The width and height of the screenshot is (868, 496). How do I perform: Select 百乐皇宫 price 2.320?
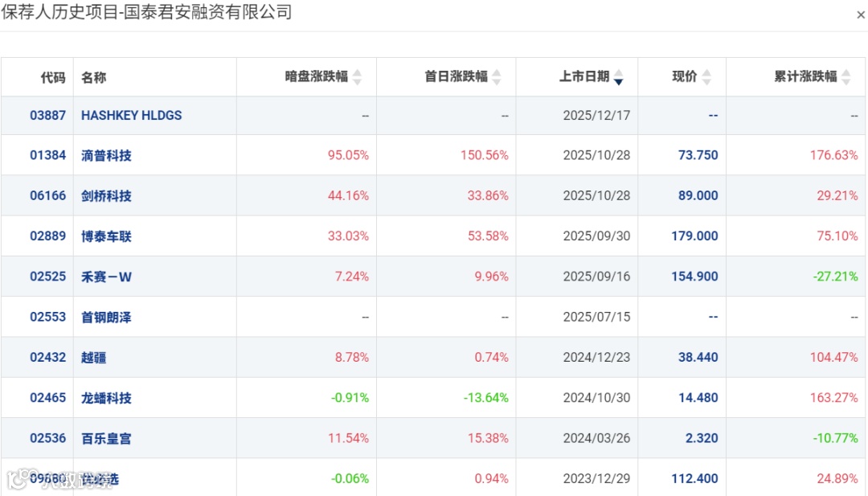pyautogui.click(x=702, y=438)
